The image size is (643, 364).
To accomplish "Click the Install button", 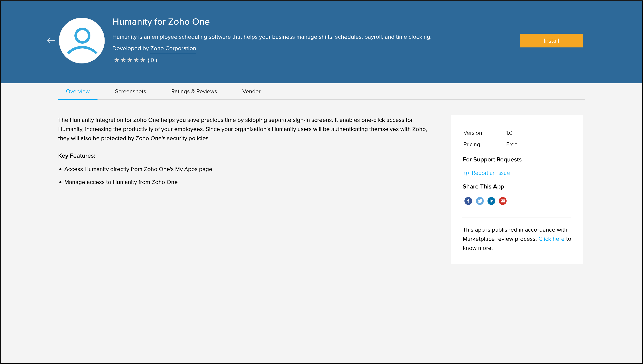I will click(x=552, y=40).
